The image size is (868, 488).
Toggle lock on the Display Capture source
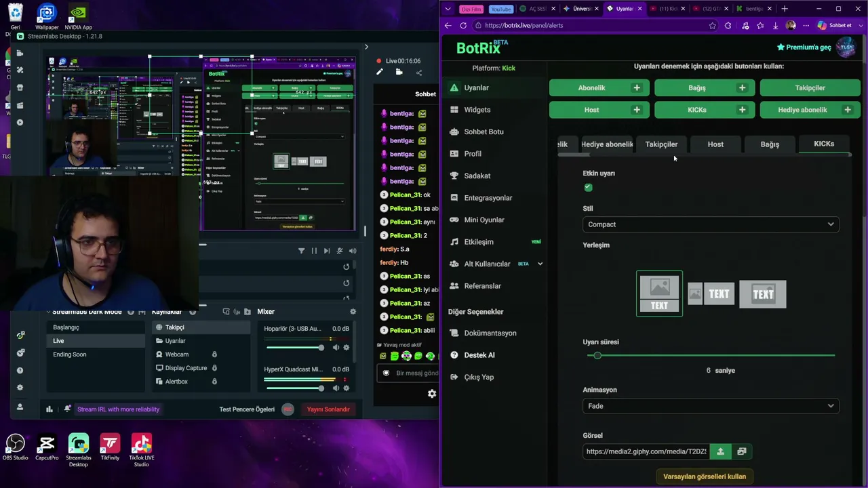[x=214, y=368]
